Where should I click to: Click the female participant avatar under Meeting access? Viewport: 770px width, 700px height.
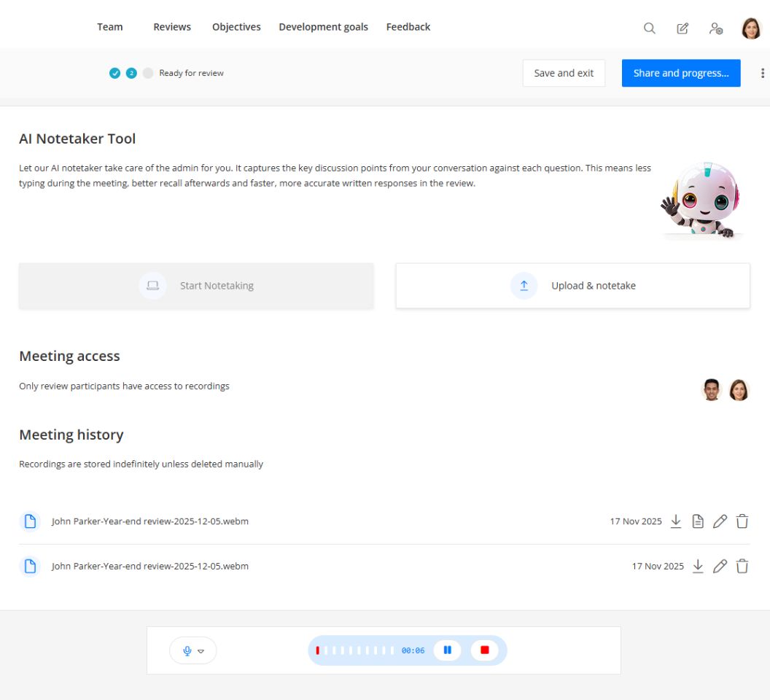(739, 390)
